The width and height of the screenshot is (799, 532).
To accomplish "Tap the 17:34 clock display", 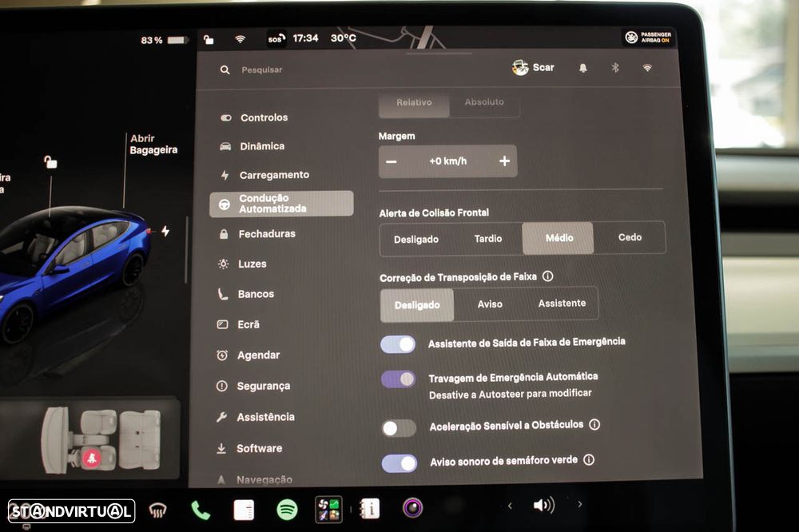I will tap(305, 38).
